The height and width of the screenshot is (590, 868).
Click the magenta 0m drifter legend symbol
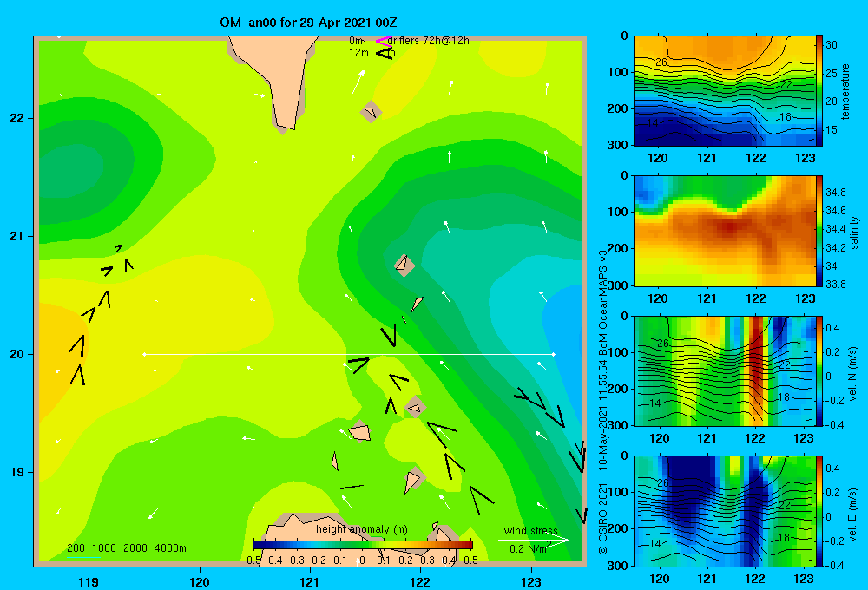pos(383,41)
